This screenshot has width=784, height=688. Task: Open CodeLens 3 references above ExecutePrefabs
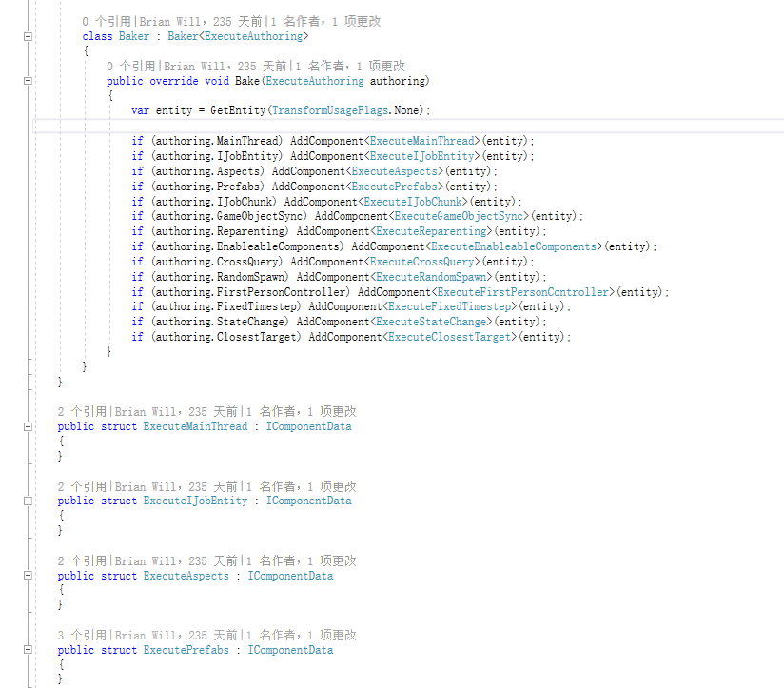tap(82, 635)
